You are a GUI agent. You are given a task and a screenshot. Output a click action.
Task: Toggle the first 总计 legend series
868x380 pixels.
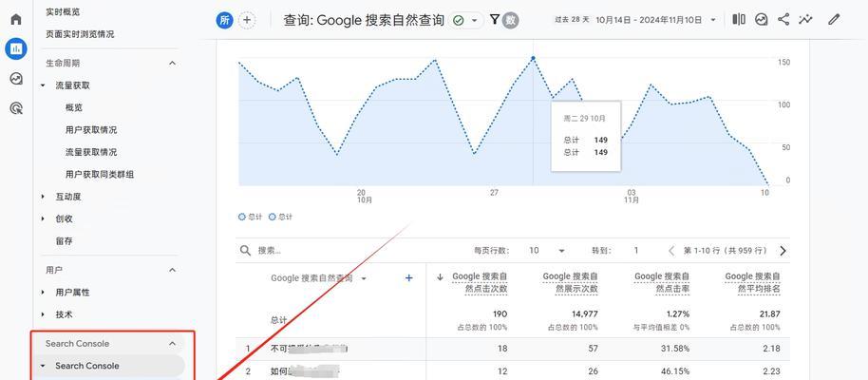click(x=250, y=218)
